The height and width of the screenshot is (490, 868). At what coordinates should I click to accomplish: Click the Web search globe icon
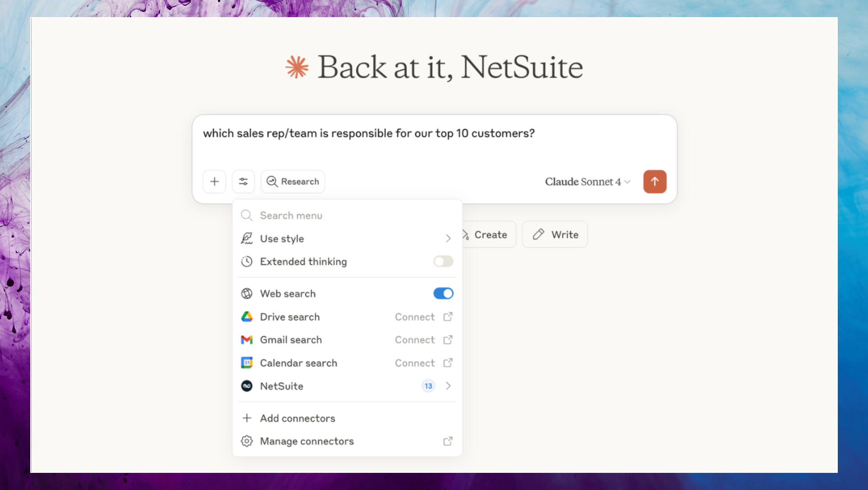[246, 293]
